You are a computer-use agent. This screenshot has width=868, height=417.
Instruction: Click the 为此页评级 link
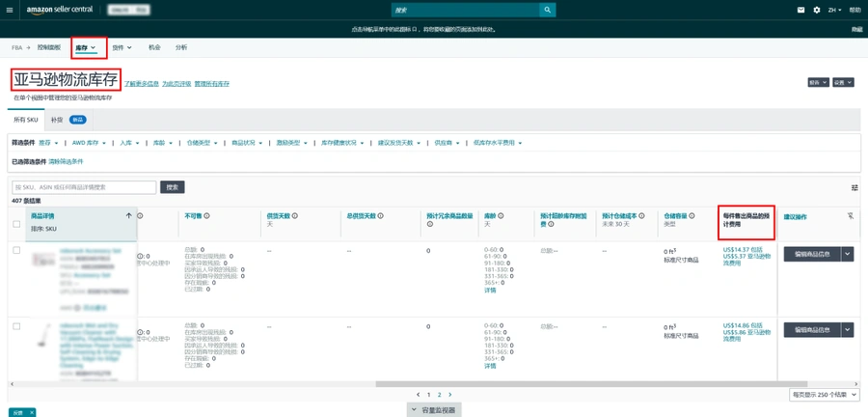[x=176, y=84]
